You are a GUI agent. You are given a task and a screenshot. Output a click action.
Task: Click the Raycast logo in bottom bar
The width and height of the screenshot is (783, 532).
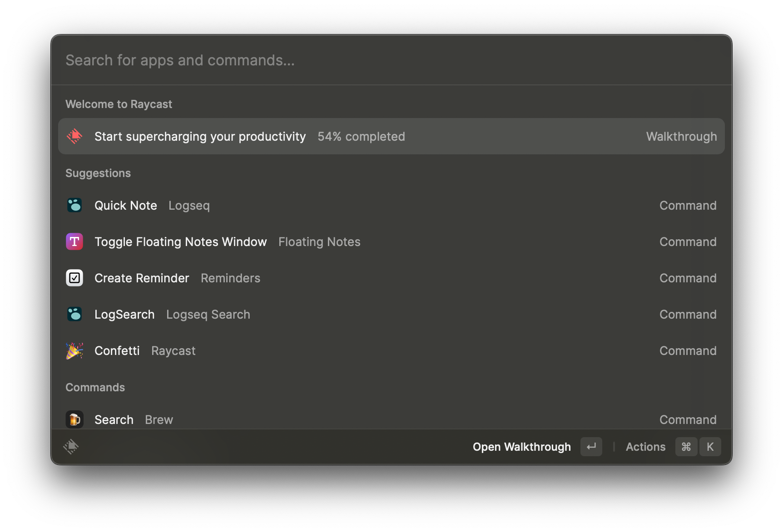tap(71, 447)
